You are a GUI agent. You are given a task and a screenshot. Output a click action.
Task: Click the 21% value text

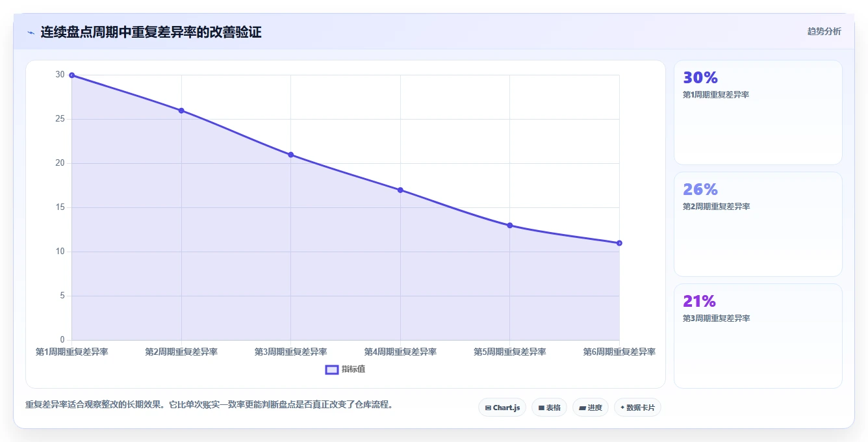(699, 302)
